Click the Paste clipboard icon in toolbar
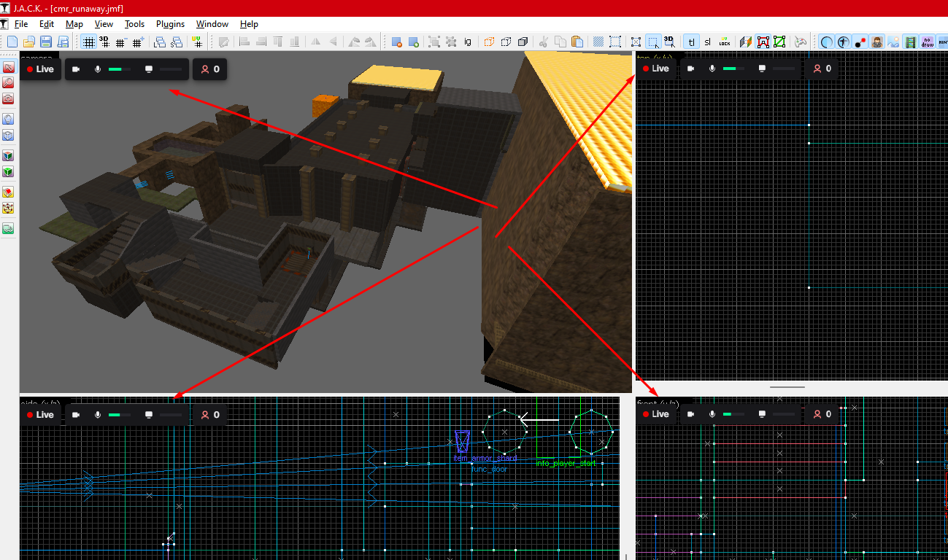This screenshot has width=948, height=560. (x=577, y=42)
